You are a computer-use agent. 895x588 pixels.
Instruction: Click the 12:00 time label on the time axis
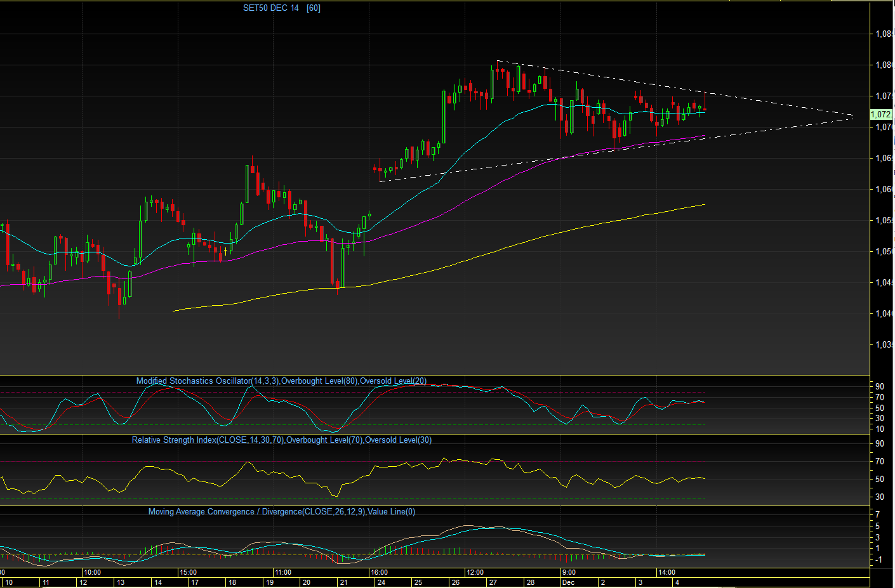pos(475,572)
